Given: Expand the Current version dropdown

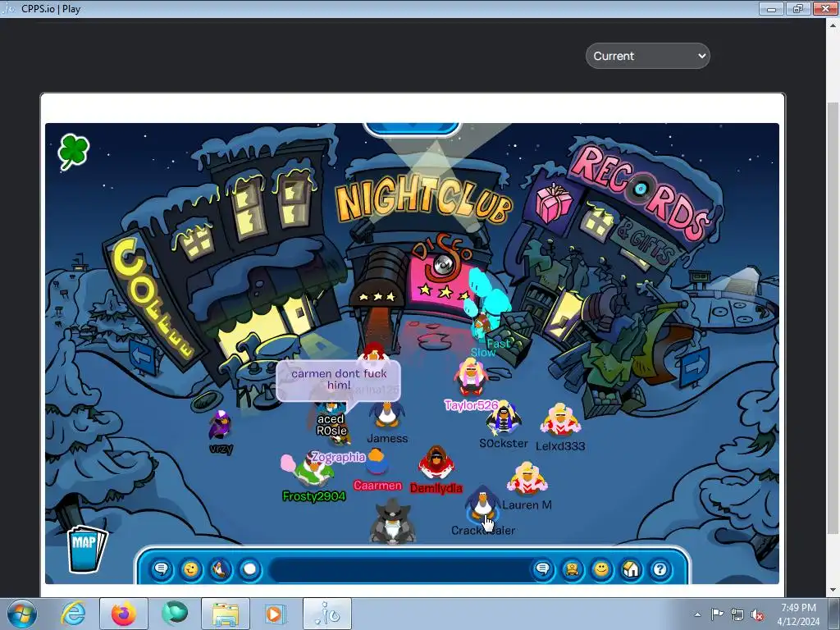Looking at the screenshot, I should 648,56.
